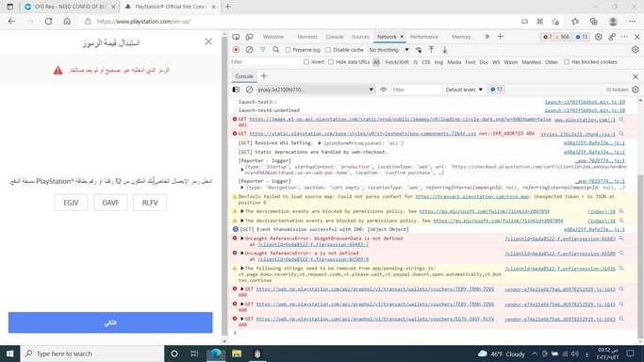Click the EGJV code input box
644x362 pixels.
(x=71, y=203)
